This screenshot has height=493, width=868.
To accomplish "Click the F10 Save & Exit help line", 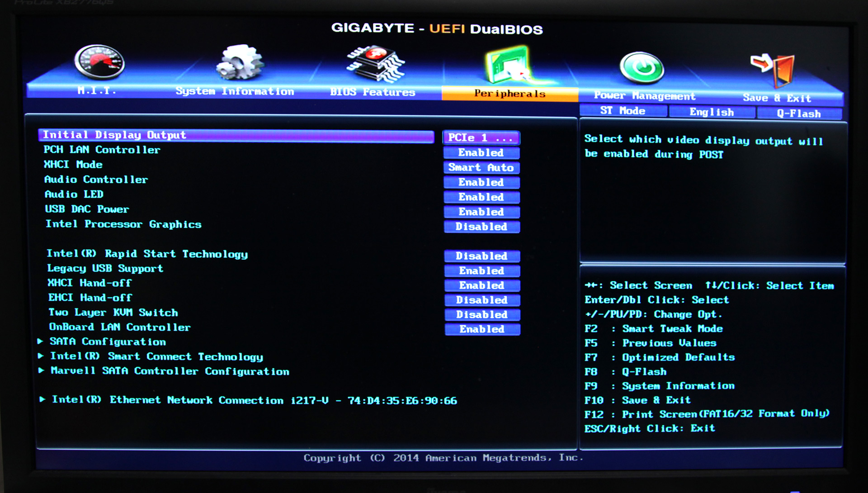I will point(637,400).
